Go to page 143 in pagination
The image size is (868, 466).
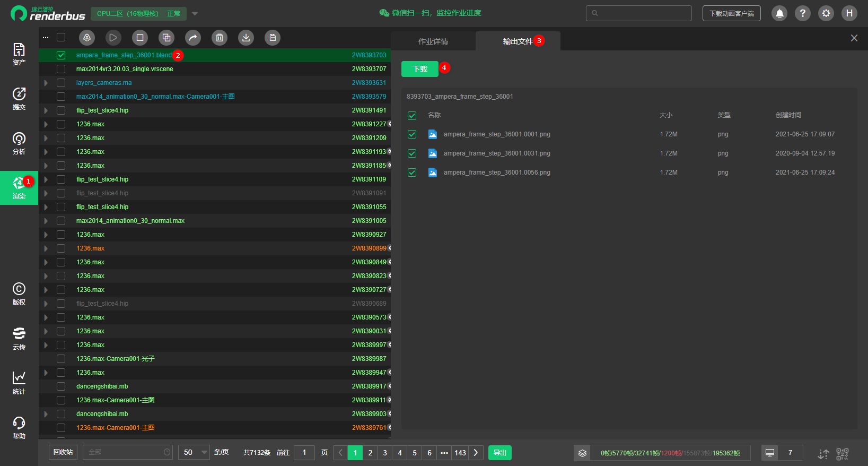[460, 453]
